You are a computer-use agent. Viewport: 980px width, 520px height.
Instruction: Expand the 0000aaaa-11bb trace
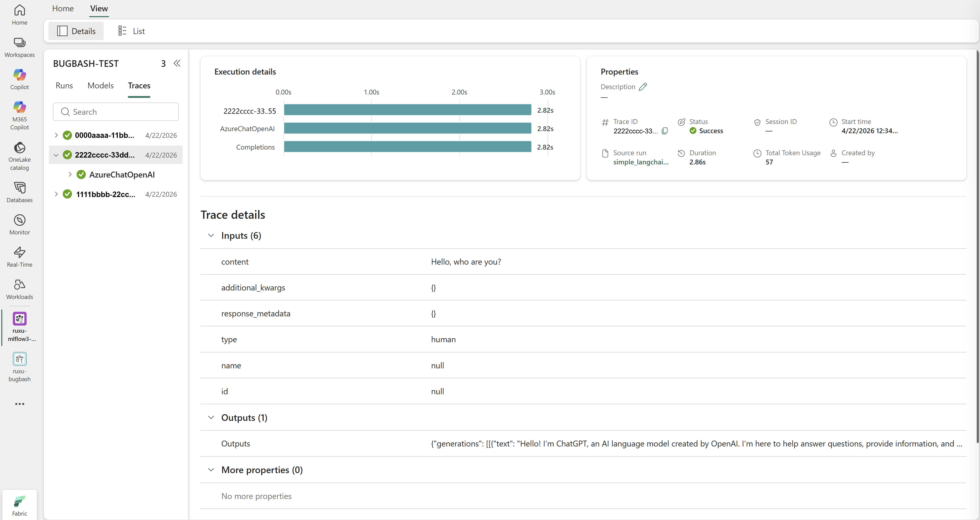pyautogui.click(x=56, y=135)
